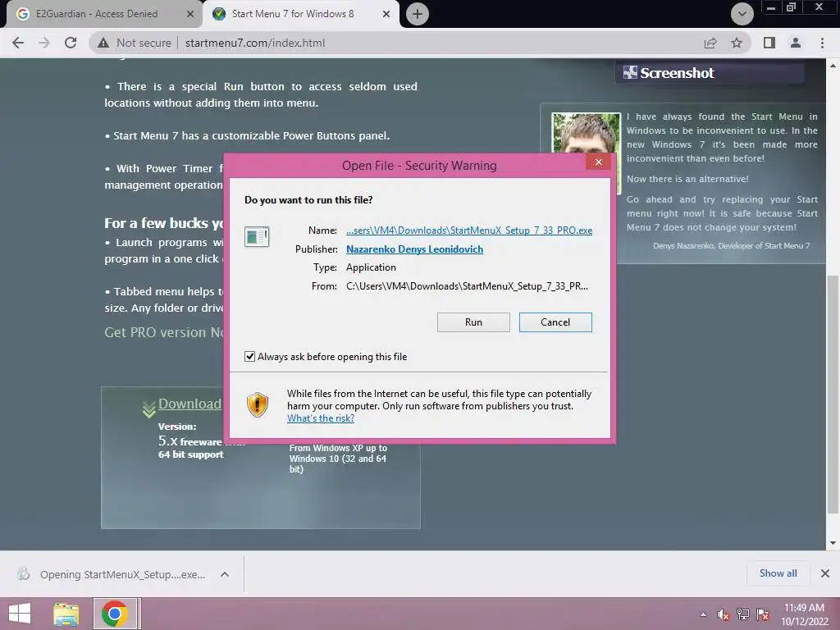Open the Chrome three-dot menu
The width and height of the screenshot is (840, 630).
pos(822,43)
